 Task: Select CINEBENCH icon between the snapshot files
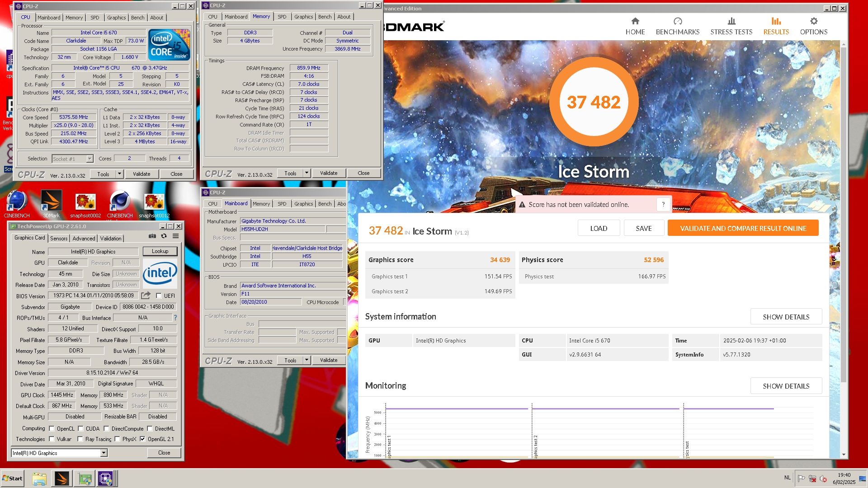pos(120,204)
